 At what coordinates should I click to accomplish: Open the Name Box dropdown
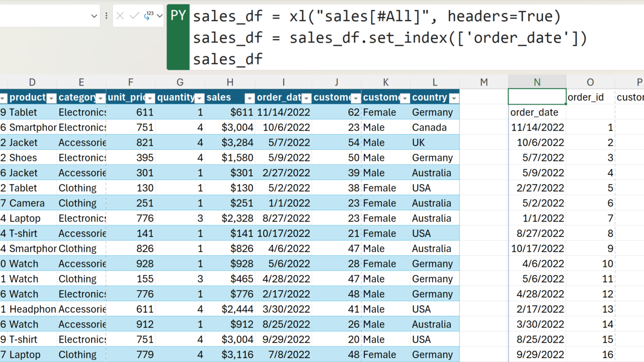(94, 16)
